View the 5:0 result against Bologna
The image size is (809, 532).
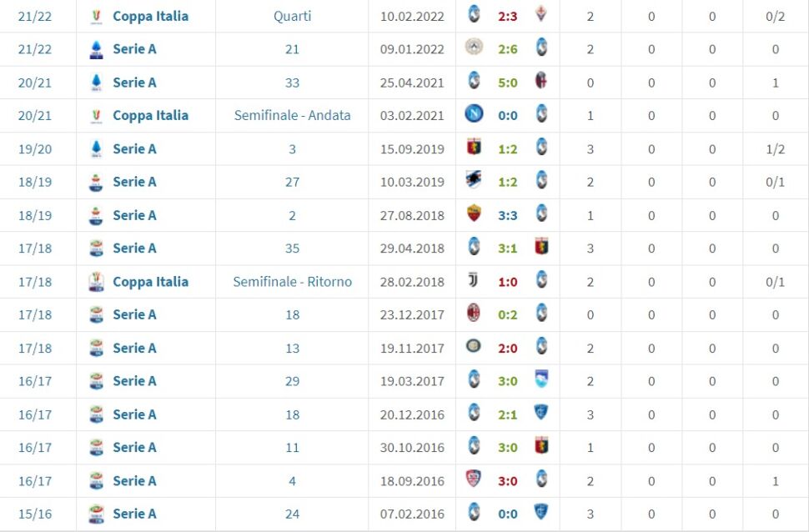pos(508,83)
